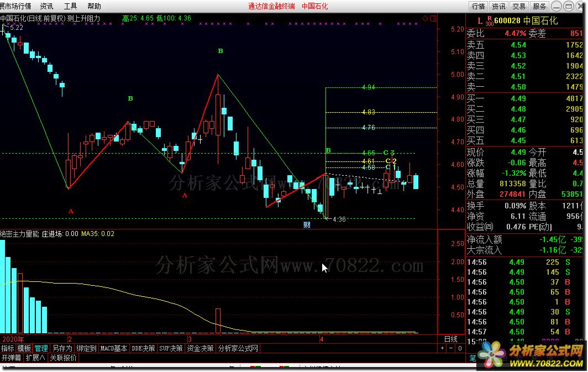Click the 另存为 tab
Screen dimensions: 588x372
click(x=62, y=348)
